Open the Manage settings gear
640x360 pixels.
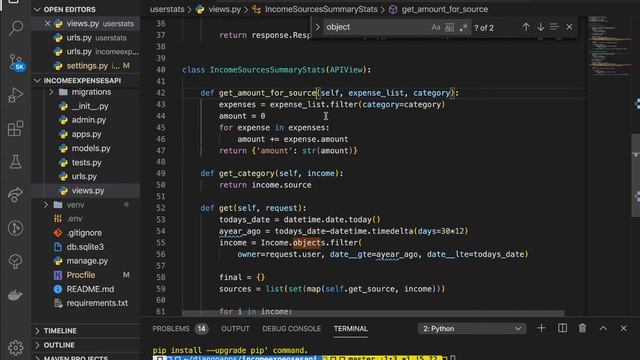[16, 348]
